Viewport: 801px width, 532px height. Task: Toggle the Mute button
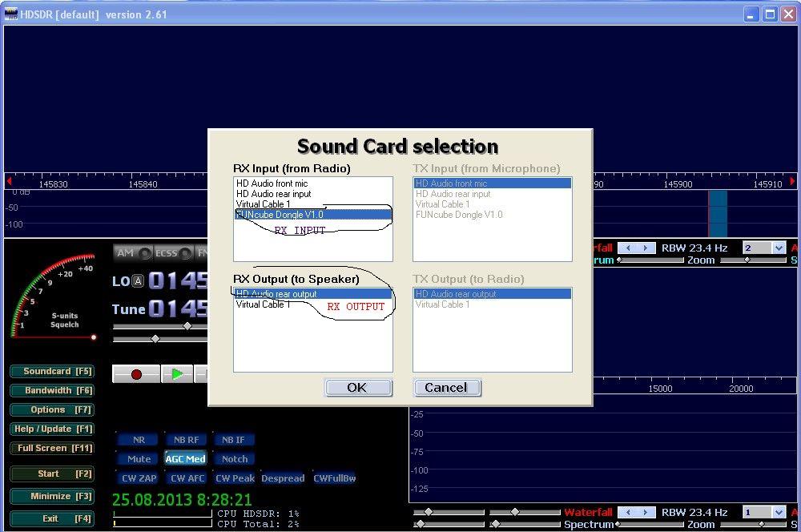[139, 459]
